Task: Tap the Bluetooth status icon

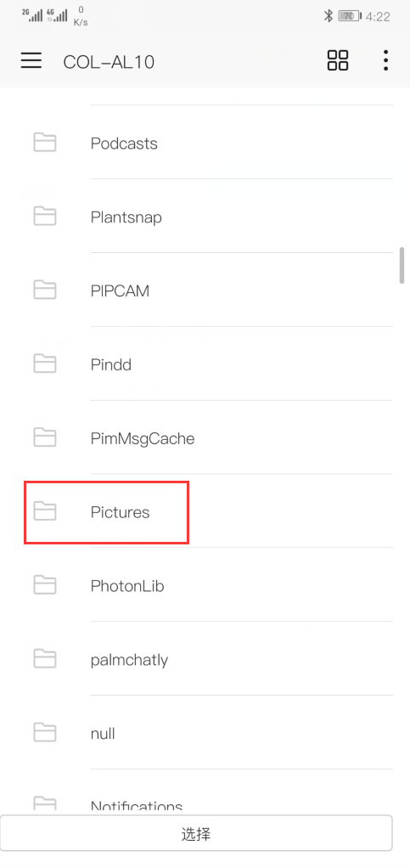Action: [x=329, y=16]
